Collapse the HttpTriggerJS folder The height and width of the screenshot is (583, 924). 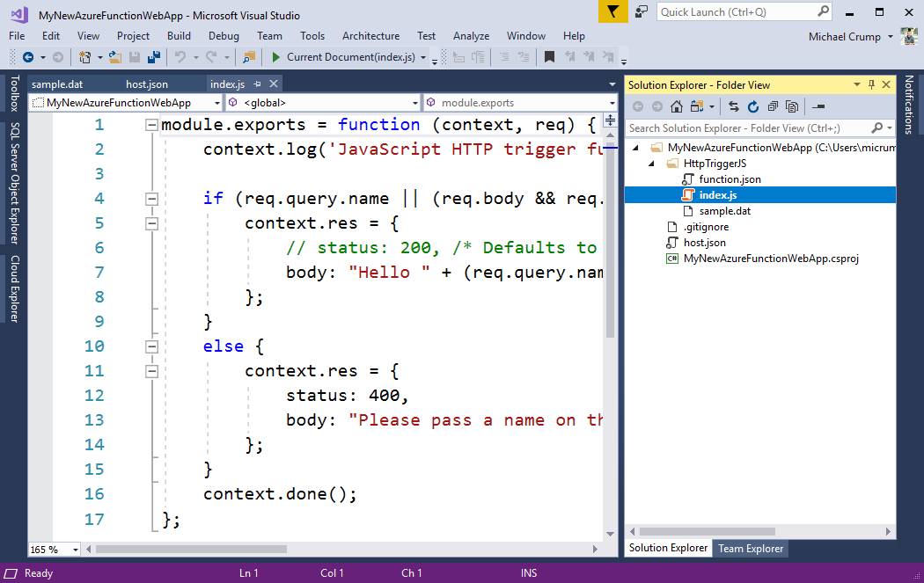click(652, 164)
